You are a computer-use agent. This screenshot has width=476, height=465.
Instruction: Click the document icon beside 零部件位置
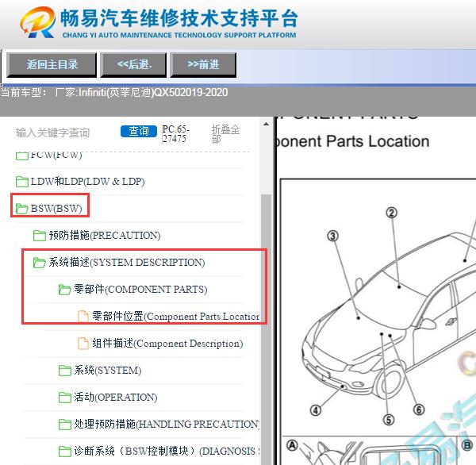point(83,316)
